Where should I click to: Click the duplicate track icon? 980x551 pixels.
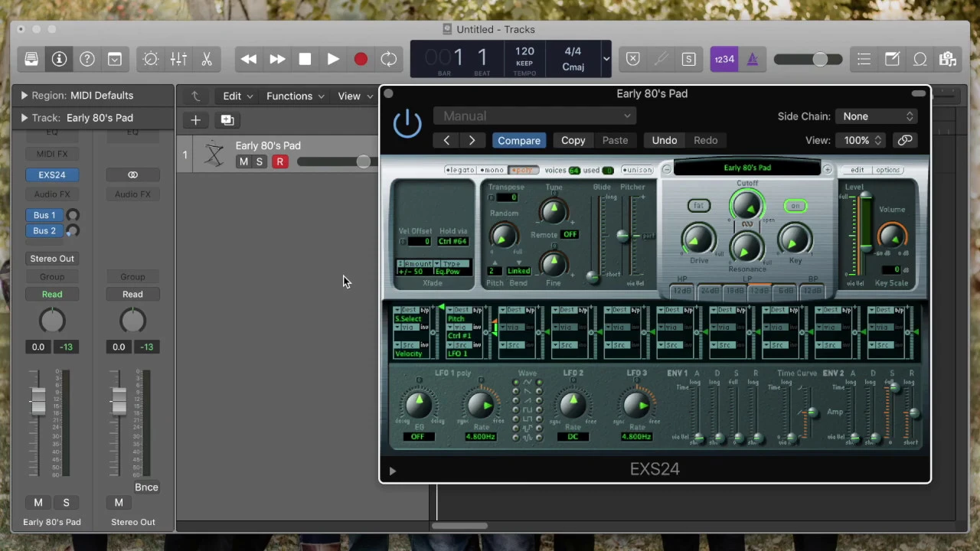227,120
